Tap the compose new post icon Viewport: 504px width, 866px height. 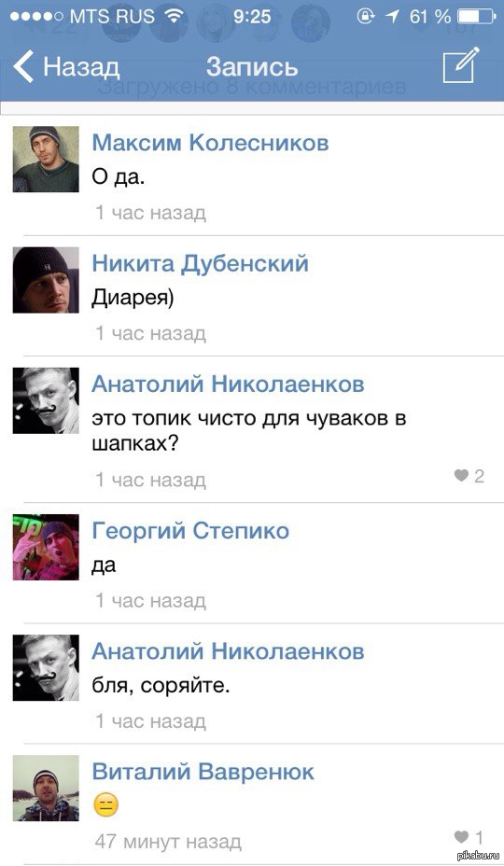coord(460,65)
